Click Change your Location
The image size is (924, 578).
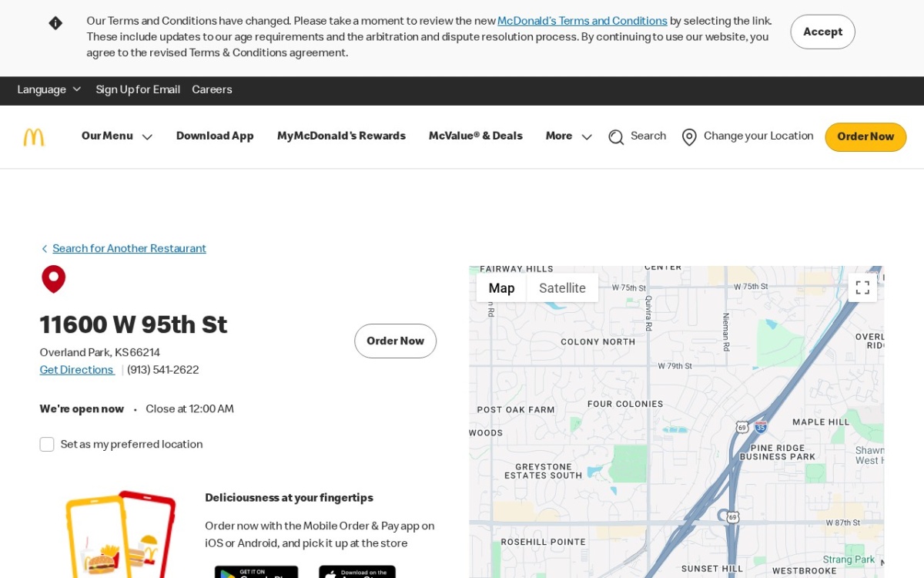coord(758,136)
